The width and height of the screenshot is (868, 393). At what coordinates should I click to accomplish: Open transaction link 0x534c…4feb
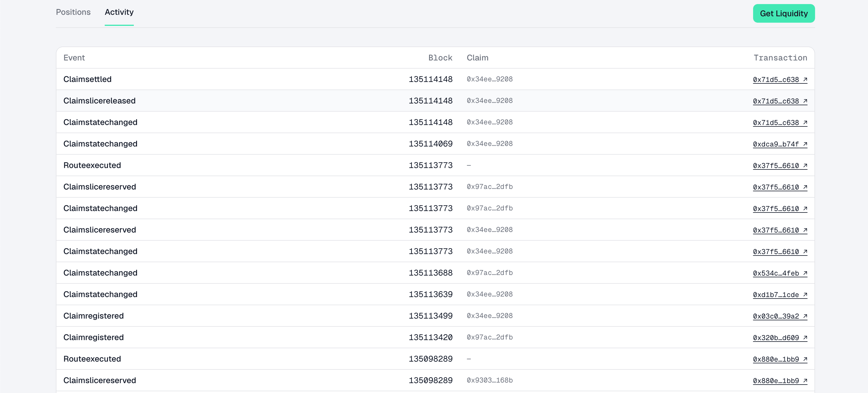coord(780,273)
